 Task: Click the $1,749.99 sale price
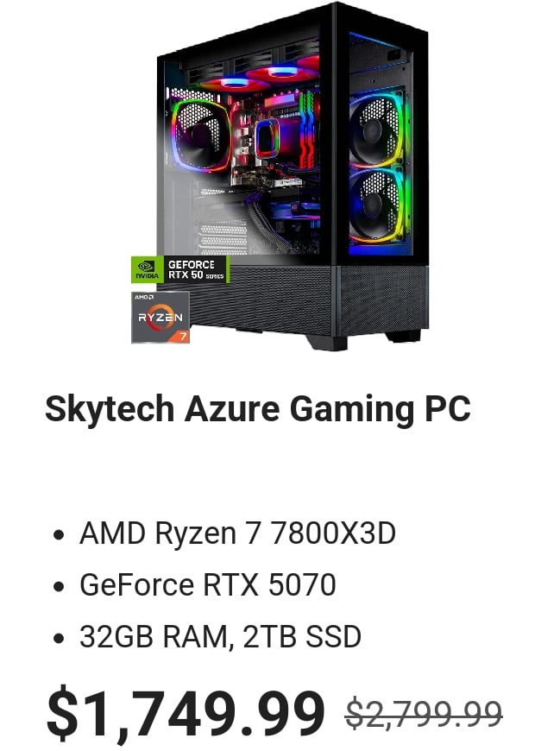[x=186, y=712]
